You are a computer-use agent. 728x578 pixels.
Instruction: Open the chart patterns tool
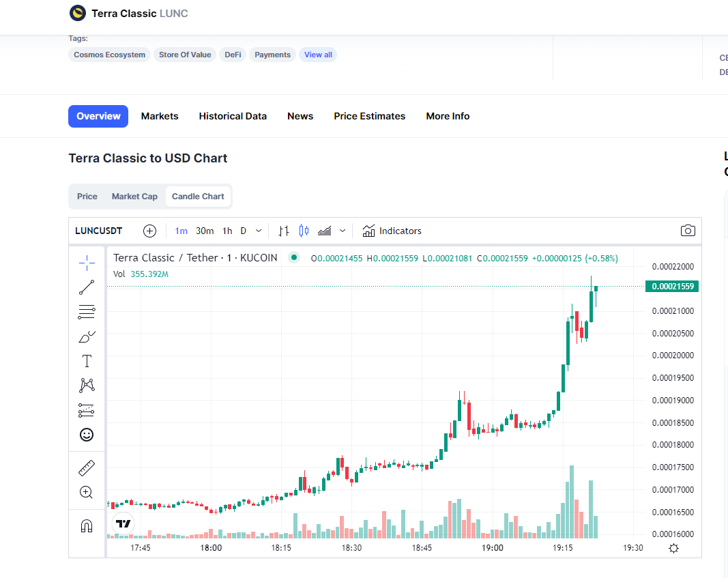(87, 386)
